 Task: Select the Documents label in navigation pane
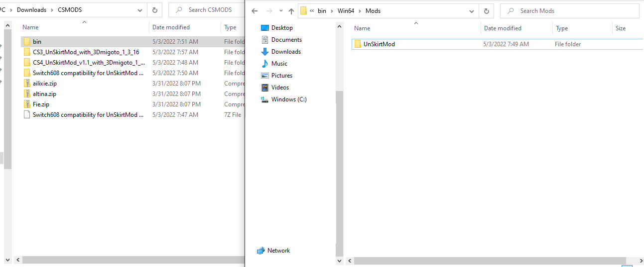(286, 40)
